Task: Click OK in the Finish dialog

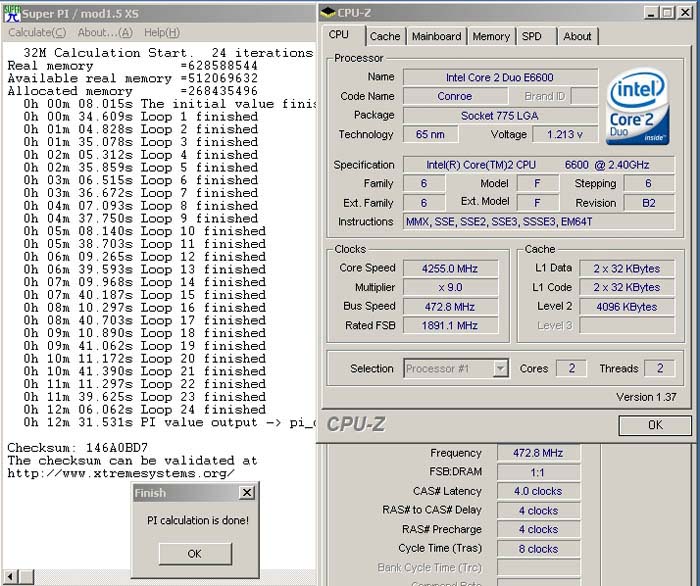Action: (x=195, y=554)
